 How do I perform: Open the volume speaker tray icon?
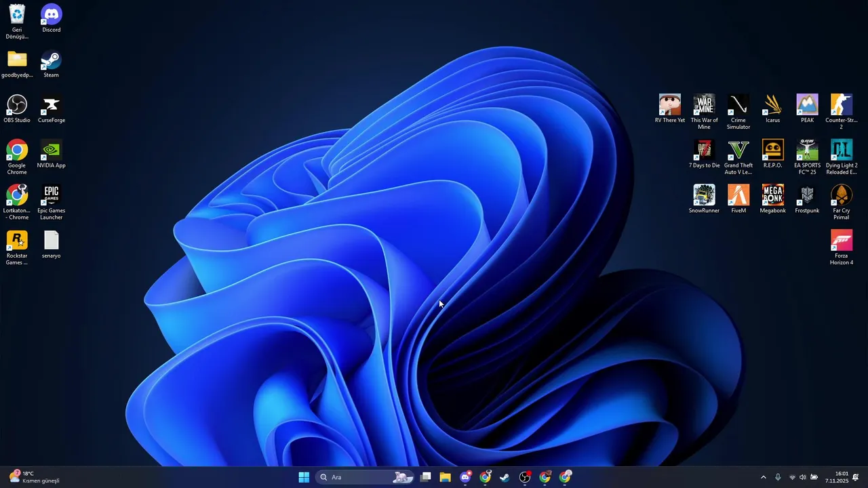(803, 477)
